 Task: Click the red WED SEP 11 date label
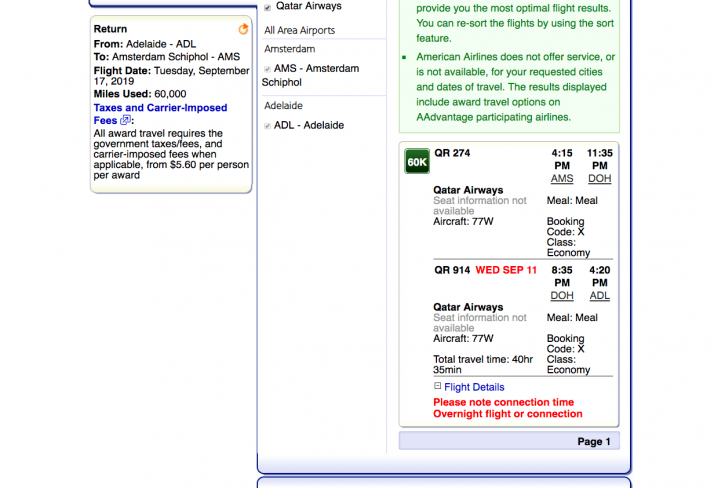point(506,270)
